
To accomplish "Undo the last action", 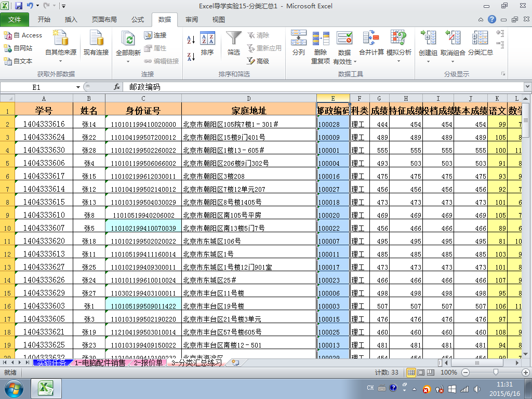I will [30, 6].
